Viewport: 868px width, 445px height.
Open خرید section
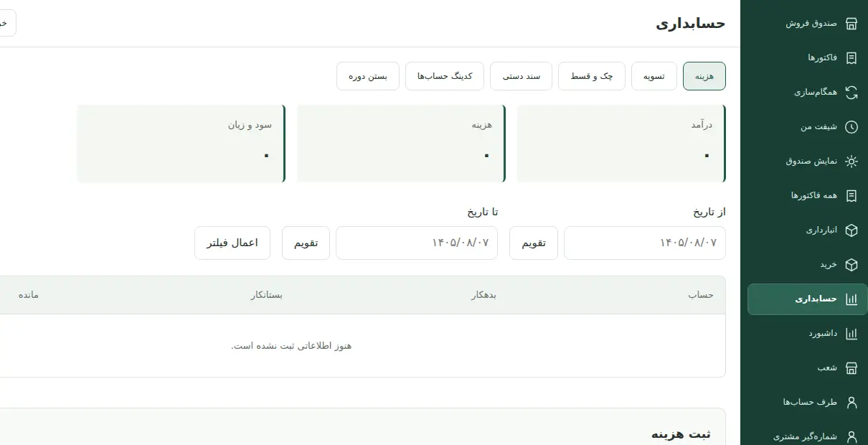pyautogui.click(x=807, y=265)
